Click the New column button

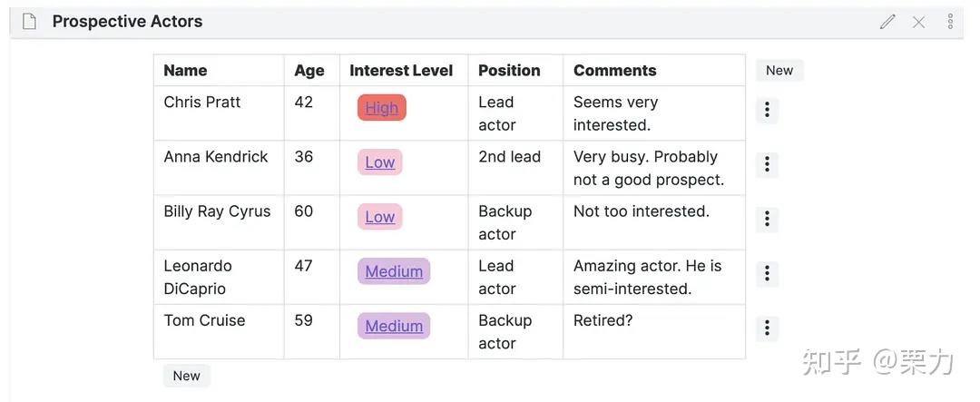[x=779, y=71]
